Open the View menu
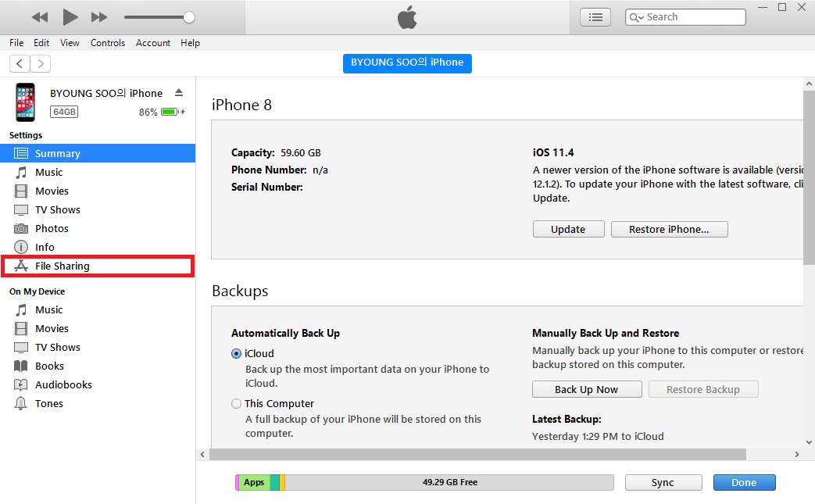Viewport: 815px width, 504px height. click(x=70, y=43)
